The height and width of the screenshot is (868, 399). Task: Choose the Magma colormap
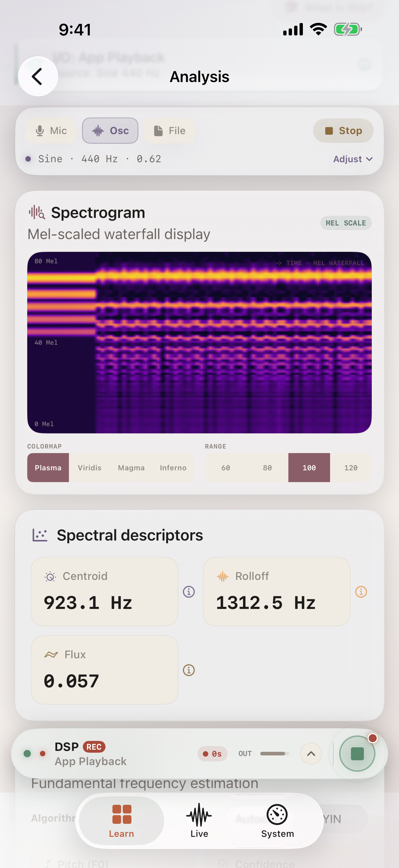coord(131,467)
